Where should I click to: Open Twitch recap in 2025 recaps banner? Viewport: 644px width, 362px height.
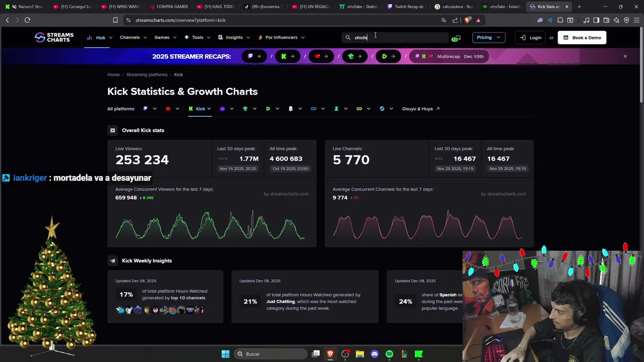[x=254, y=56]
